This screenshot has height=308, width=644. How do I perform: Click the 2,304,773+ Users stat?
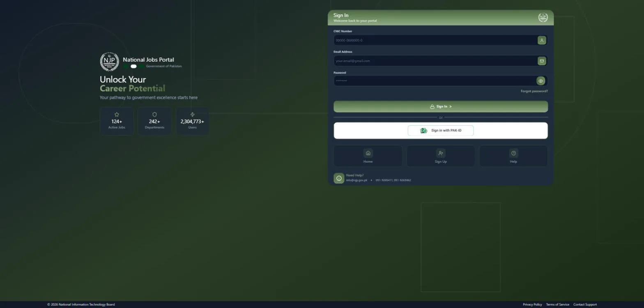(x=192, y=121)
